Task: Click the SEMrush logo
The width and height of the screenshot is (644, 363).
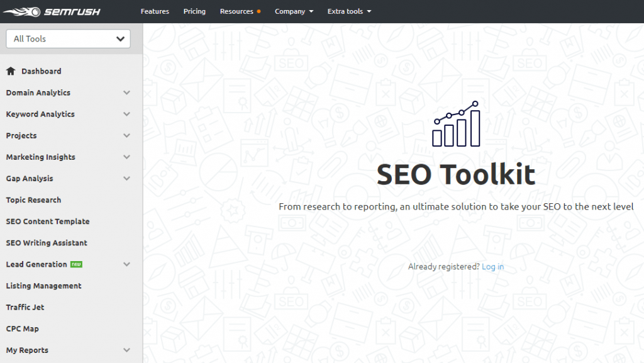Action: tap(51, 11)
